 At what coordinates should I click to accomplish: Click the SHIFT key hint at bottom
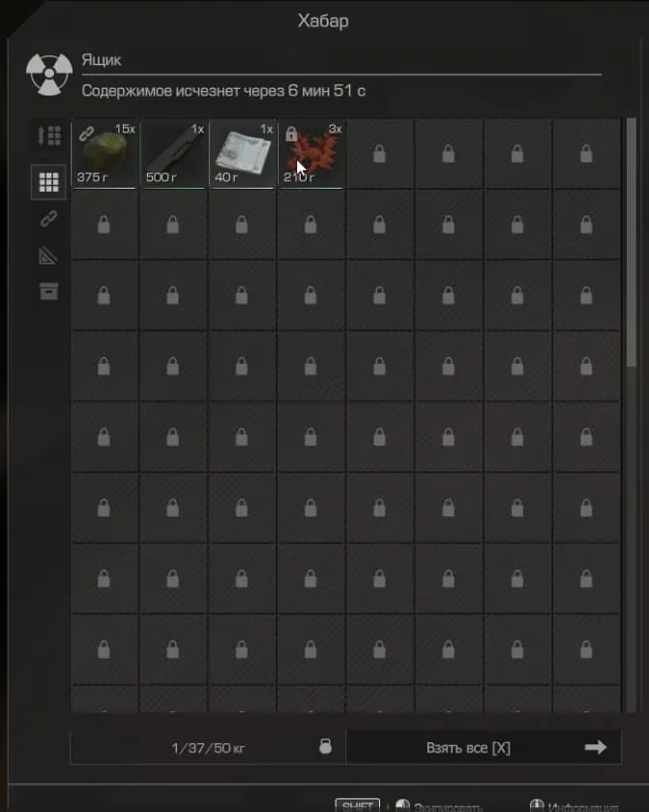tap(357, 805)
